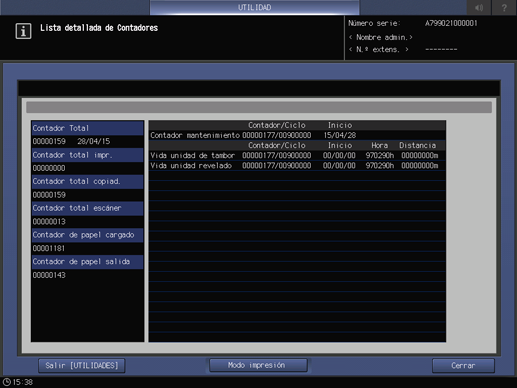This screenshot has width=517, height=388.
Task: Select the Vida unidad de tambor row
Action: pos(297,155)
